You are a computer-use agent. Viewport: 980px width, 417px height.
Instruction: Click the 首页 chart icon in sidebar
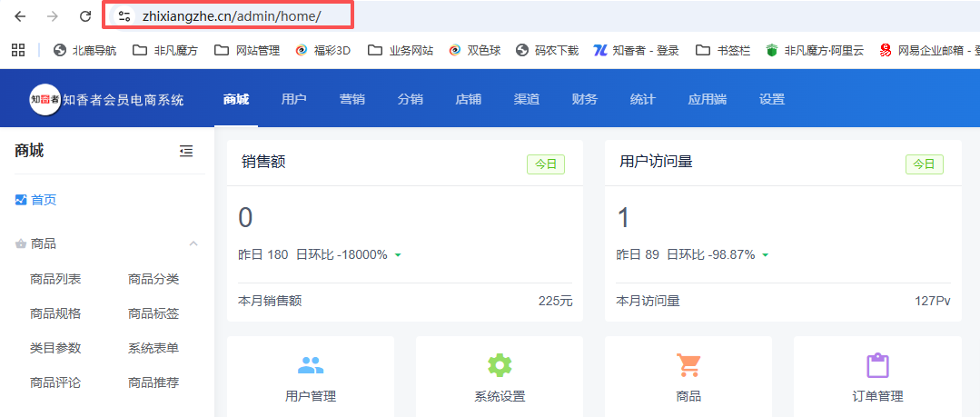pos(21,200)
